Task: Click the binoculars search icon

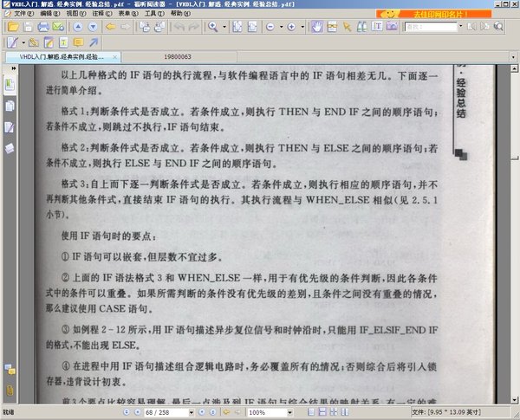Action: 361,27
